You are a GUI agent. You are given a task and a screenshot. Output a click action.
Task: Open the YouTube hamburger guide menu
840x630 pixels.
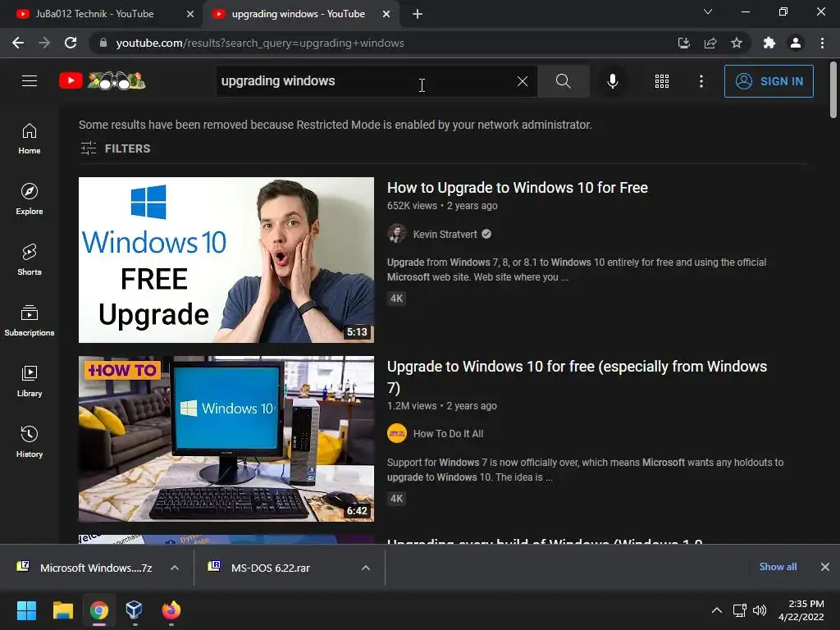(30, 81)
